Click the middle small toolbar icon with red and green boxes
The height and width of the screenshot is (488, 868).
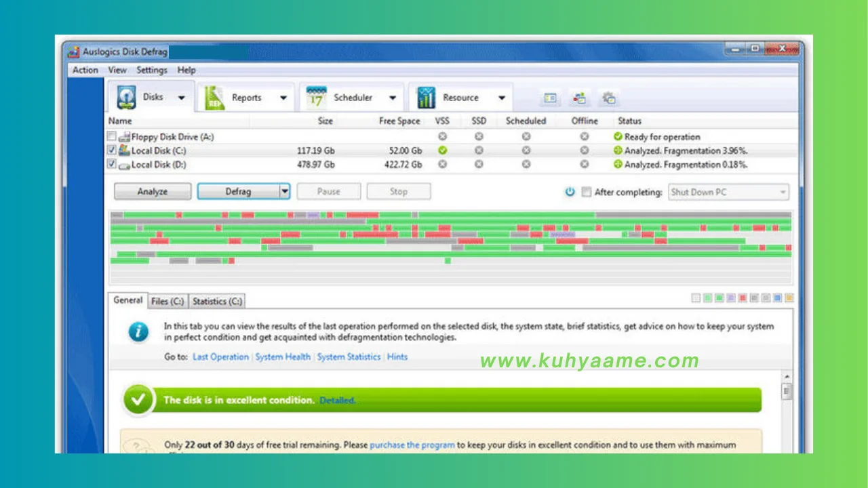pos(580,98)
